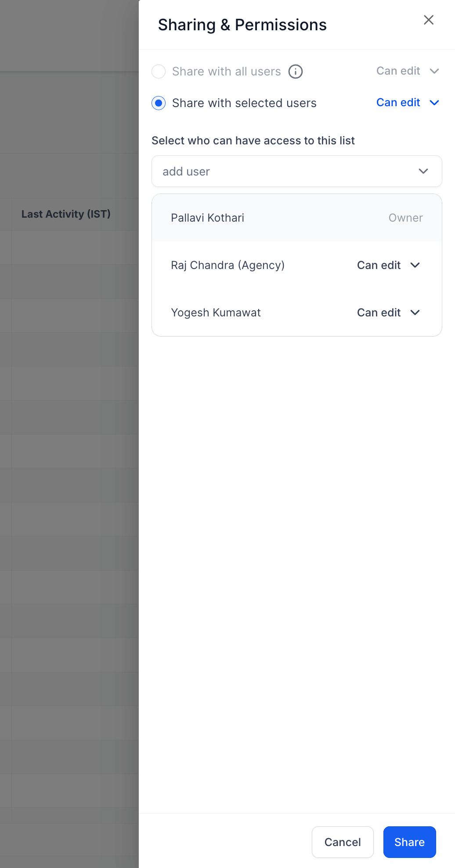
Task: Click the Last Activity (IST) column header
Action: click(66, 214)
